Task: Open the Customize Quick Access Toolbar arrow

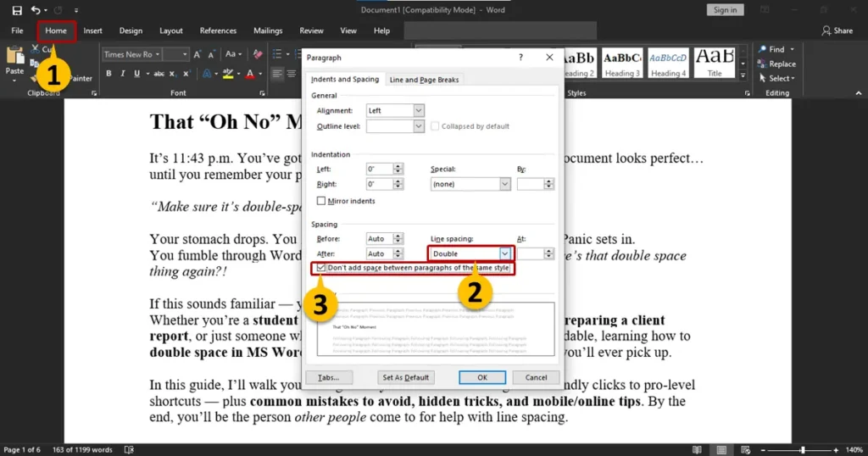Action: [75, 10]
